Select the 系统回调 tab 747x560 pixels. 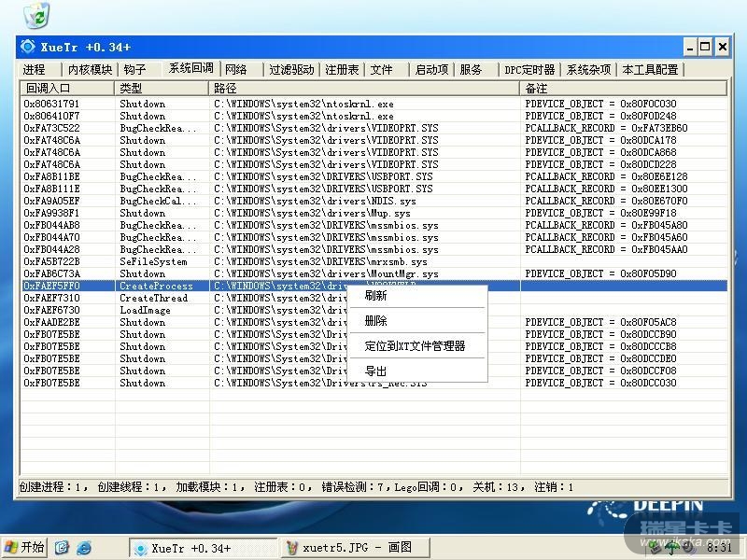pyautogui.click(x=190, y=68)
